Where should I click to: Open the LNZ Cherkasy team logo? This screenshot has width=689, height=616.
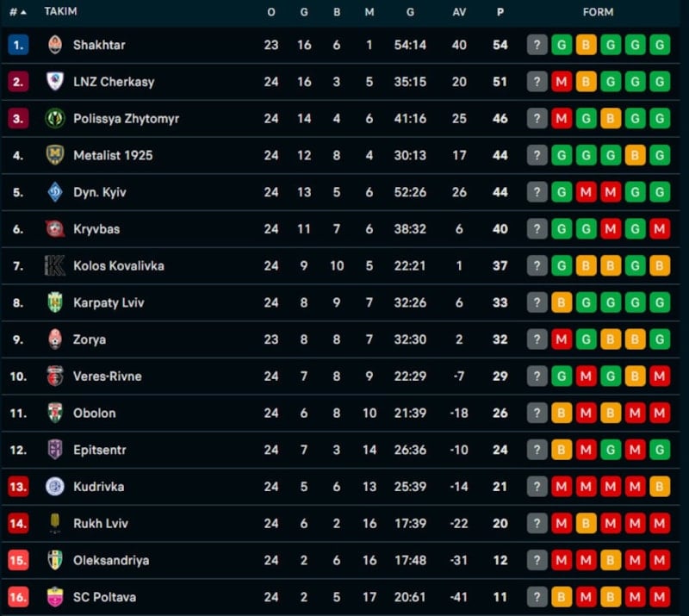click(55, 82)
